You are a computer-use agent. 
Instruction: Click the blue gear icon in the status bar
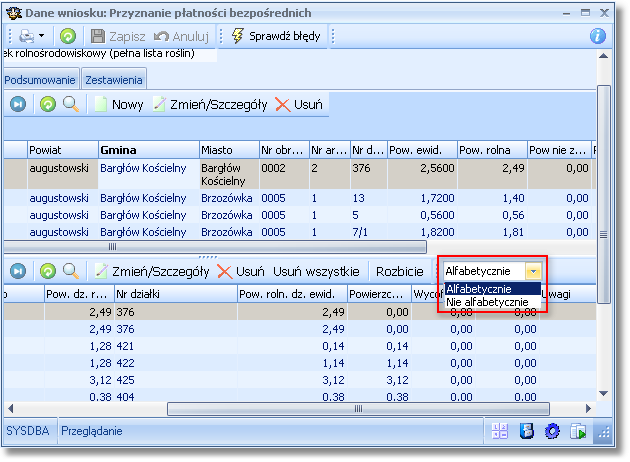tap(552, 431)
